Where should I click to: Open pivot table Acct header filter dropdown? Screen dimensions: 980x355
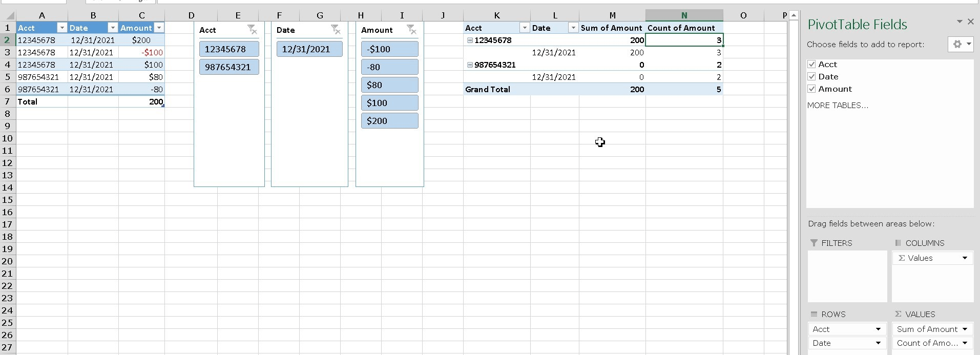525,28
